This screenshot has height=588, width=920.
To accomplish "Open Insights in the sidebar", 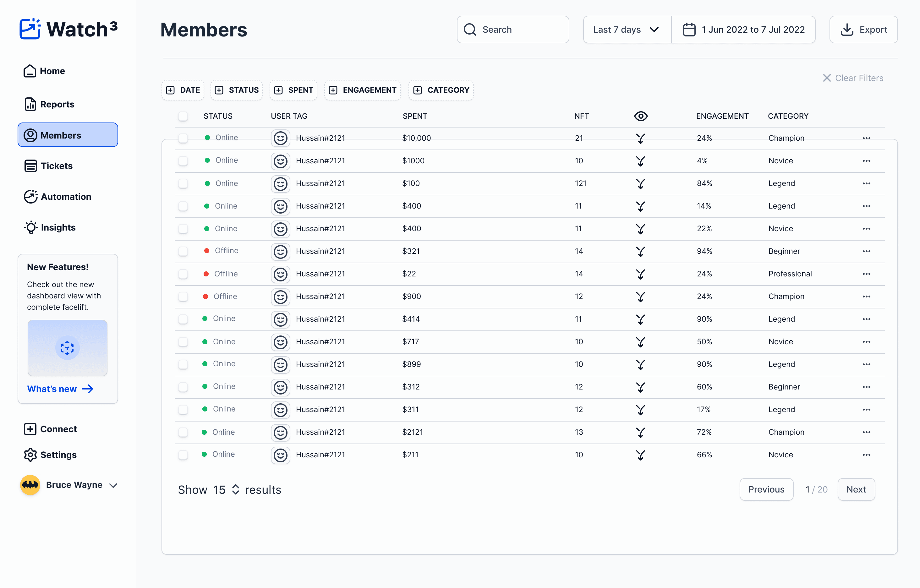I will click(50, 227).
